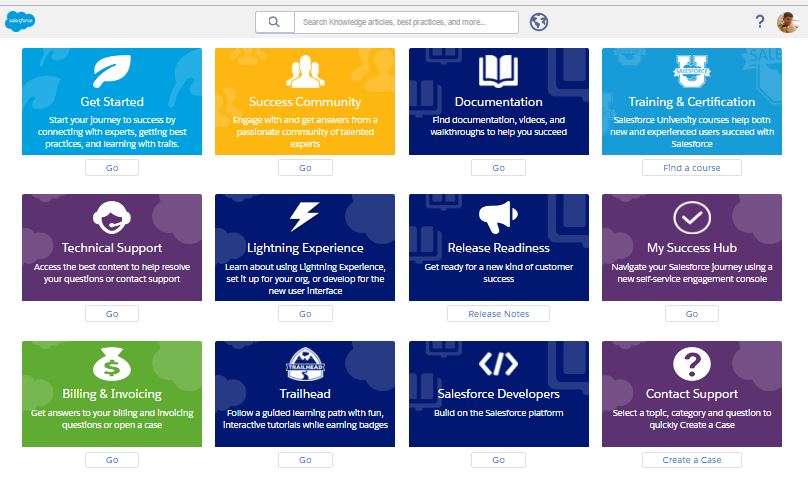Click the Salesforce Developers code brackets icon
Screen dimensions: 808x480
click(x=498, y=364)
